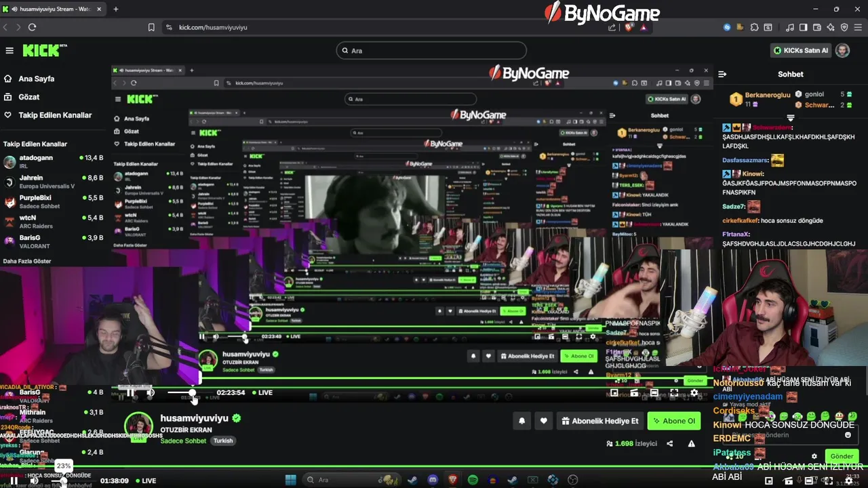Bookmark this page via the address bar icon
Screen dimensions: 868x488
[x=151, y=27]
